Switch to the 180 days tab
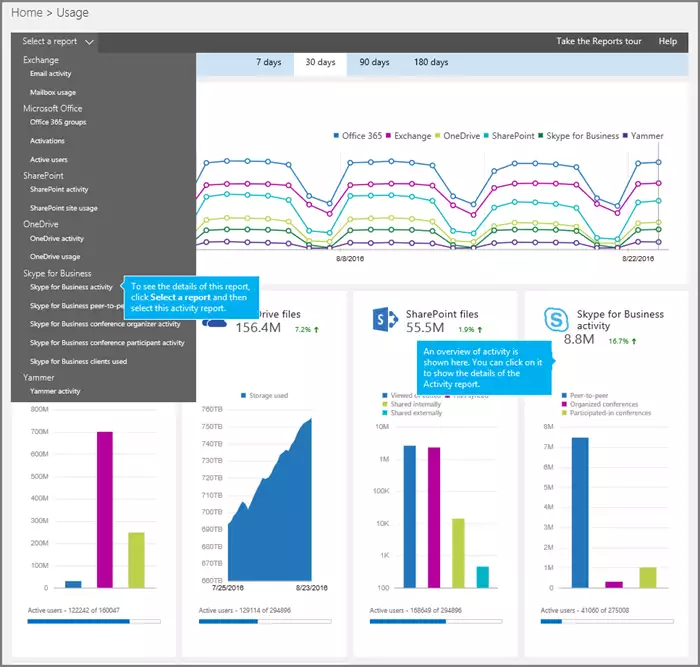The image size is (700, 667). (429, 62)
